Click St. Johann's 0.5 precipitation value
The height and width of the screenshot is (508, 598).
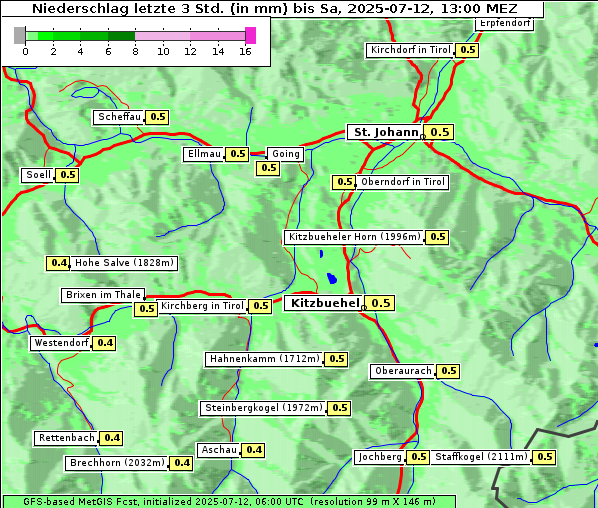pyautogui.click(x=439, y=132)
